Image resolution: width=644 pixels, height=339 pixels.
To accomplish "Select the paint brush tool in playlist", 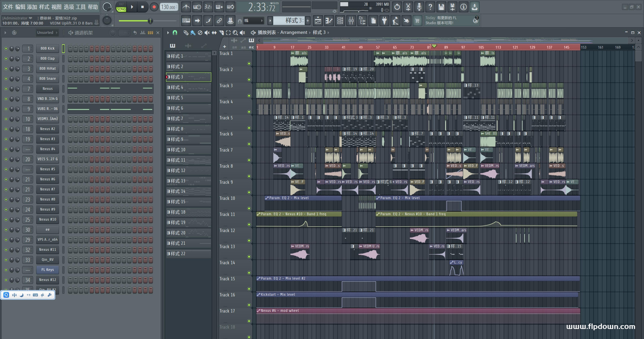I will tap(193, 33).
